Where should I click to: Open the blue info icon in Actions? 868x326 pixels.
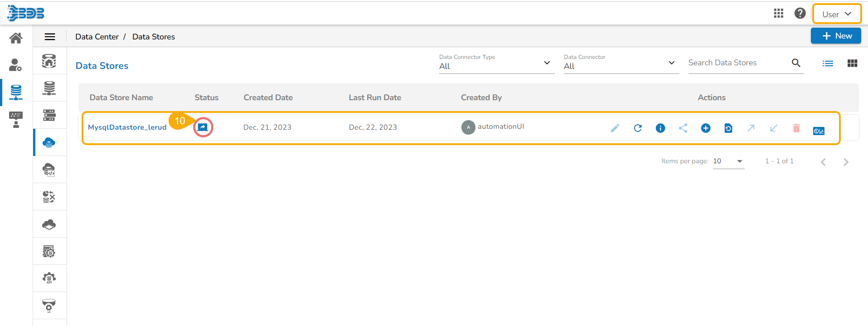pyautogui.click(x=660, y=128)
